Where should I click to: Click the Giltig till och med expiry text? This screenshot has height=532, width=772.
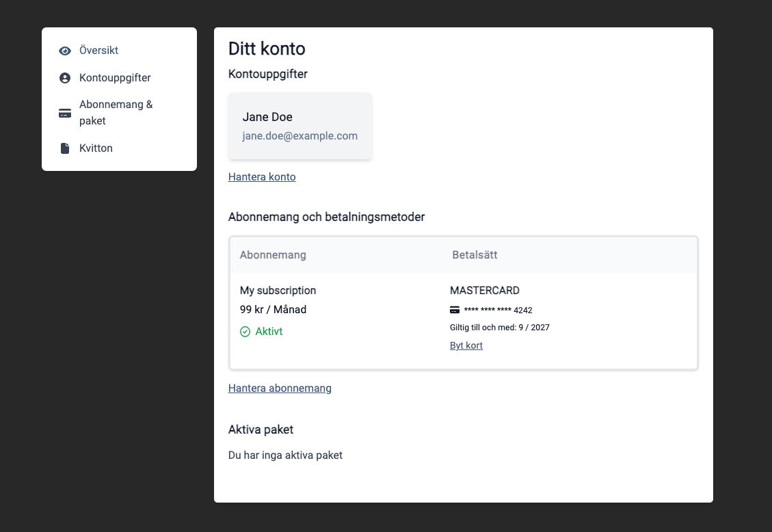tap(500, 328)
